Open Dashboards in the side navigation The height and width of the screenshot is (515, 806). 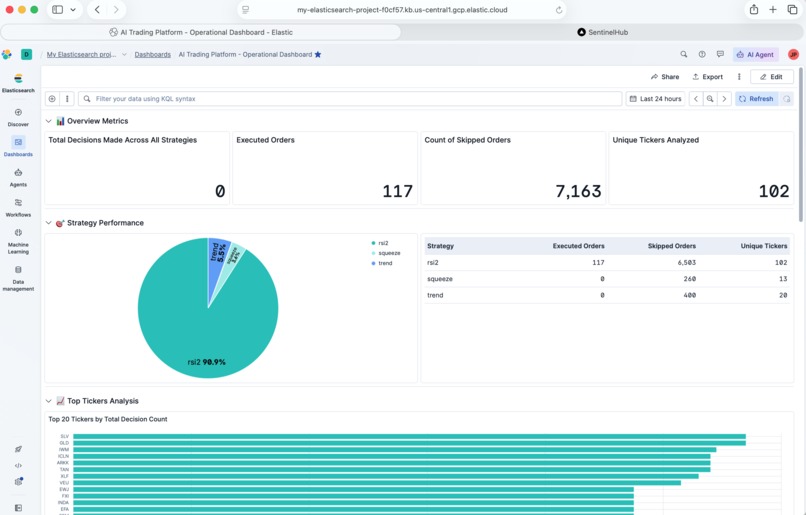click(x=18, y=146)
